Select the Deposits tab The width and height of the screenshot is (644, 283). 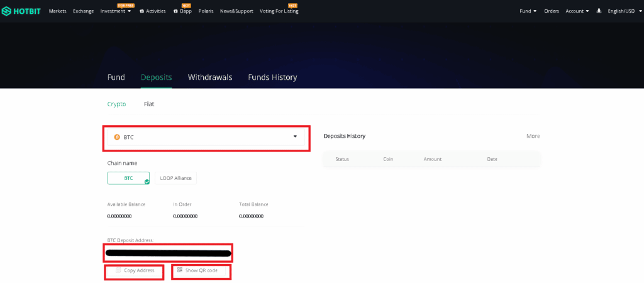[156, 77]
